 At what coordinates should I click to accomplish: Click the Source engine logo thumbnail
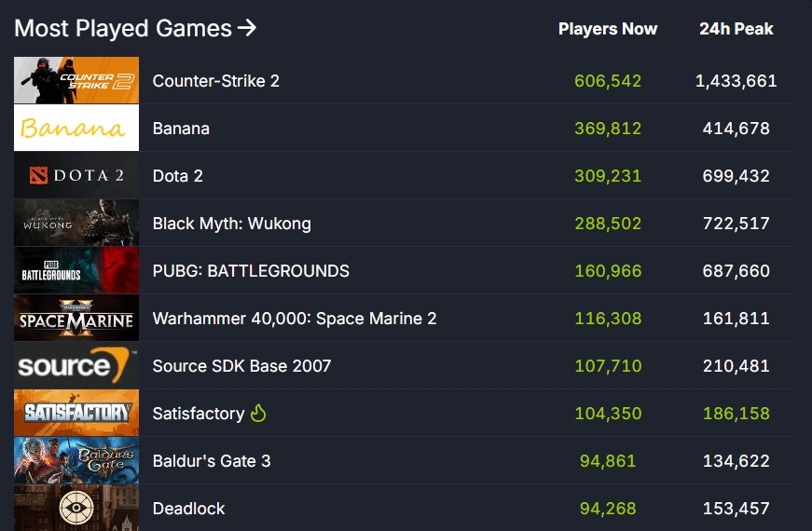click(x=76, y=366)
